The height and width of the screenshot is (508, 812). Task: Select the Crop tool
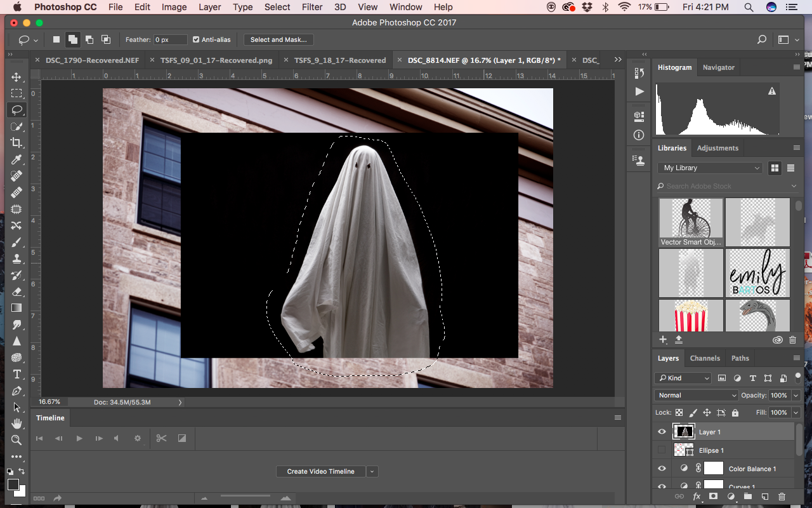(16, 143)
